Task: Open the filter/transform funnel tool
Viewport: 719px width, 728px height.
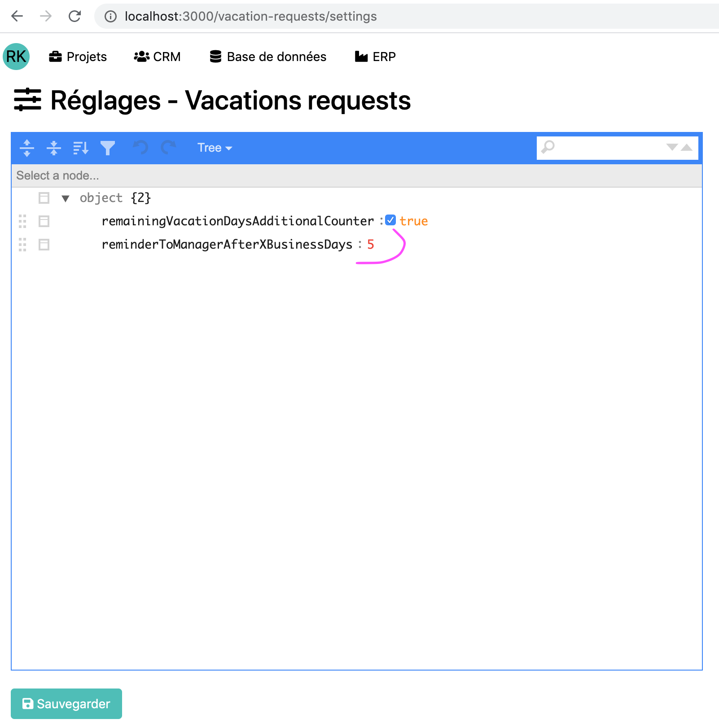Action: 108,148
